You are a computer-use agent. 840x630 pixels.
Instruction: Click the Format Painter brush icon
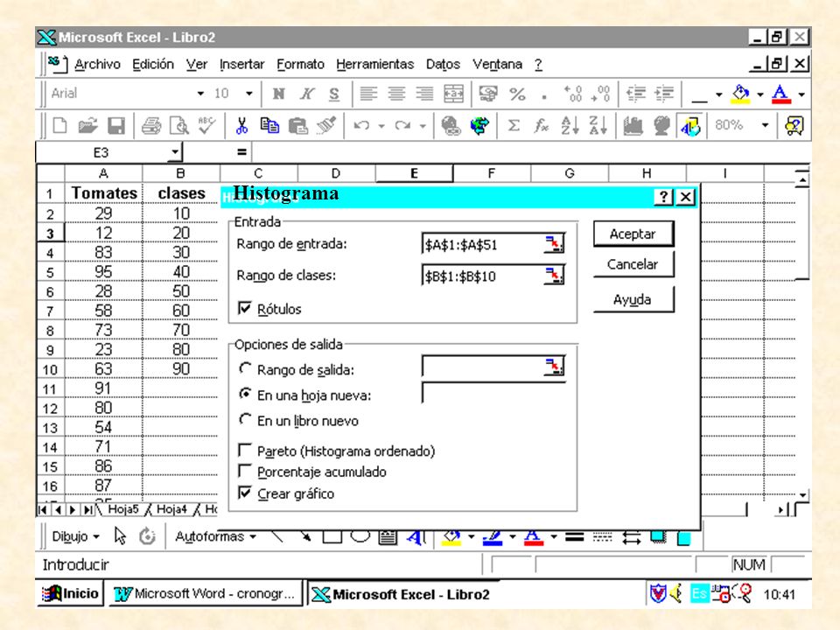tap(325, 126)
